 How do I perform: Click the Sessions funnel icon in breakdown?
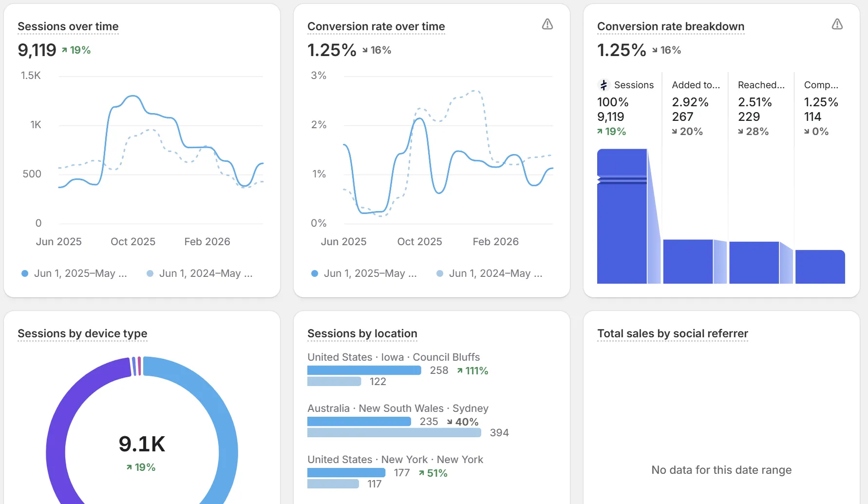pyautogui.click(x=604, y=85)
